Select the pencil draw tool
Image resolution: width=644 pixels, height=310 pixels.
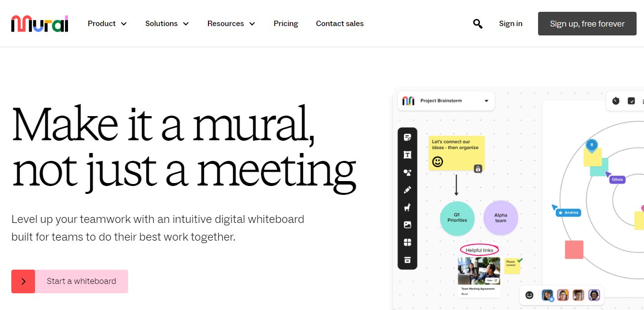pos(407,190)
